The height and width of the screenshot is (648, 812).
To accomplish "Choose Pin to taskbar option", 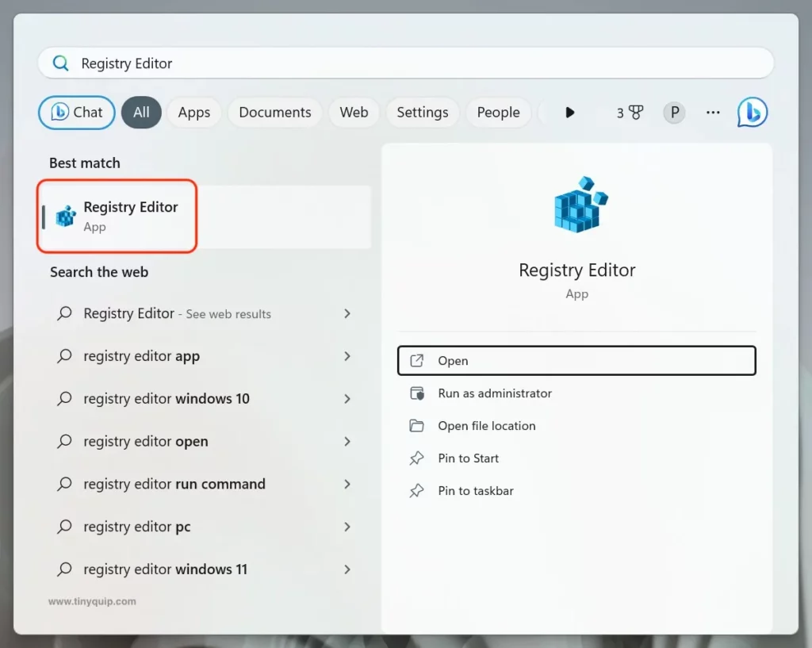I will tap(475, 491).
